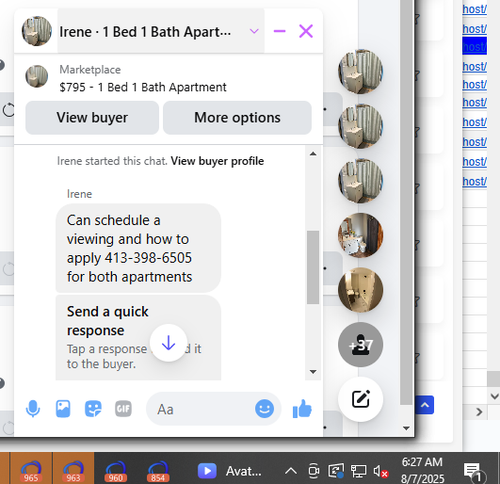Open Irene's chat header title
The width and height of the screenshot is (500, 484).
pyautogui.click(x=145, y=32)
